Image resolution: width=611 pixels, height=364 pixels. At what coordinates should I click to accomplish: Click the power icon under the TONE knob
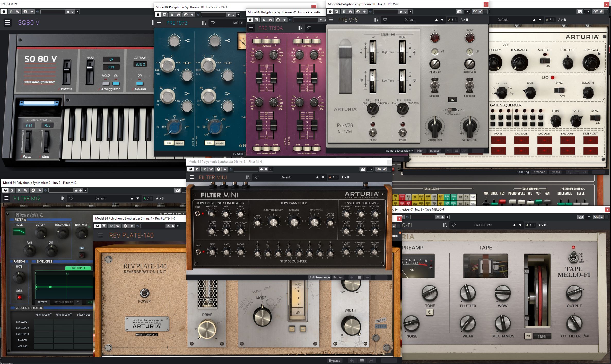430,312
